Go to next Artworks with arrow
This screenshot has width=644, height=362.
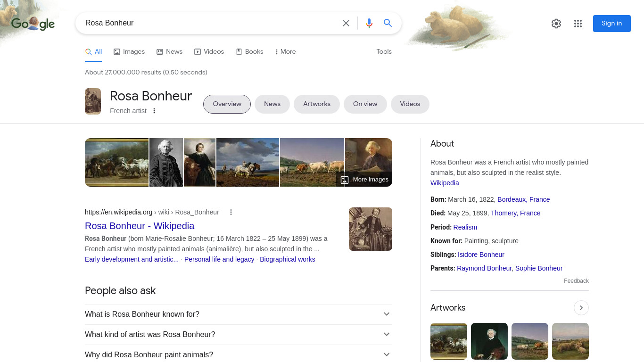(x=581, y=308)
